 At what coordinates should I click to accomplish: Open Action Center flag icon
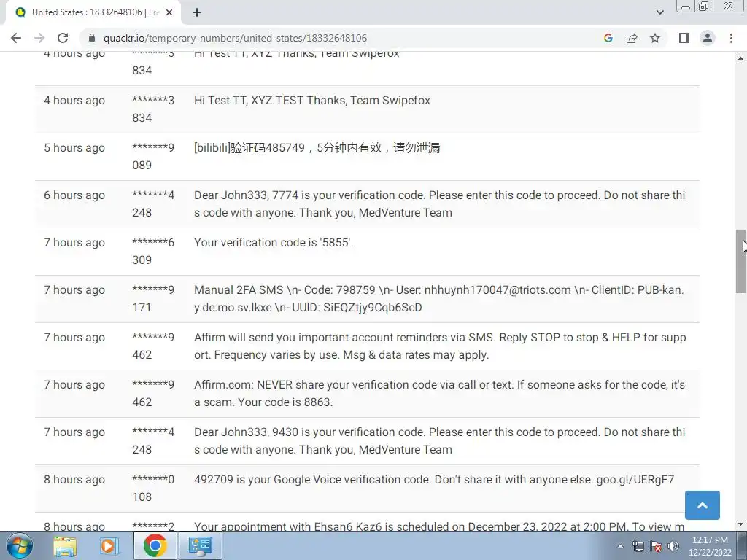tap(656, 546)
